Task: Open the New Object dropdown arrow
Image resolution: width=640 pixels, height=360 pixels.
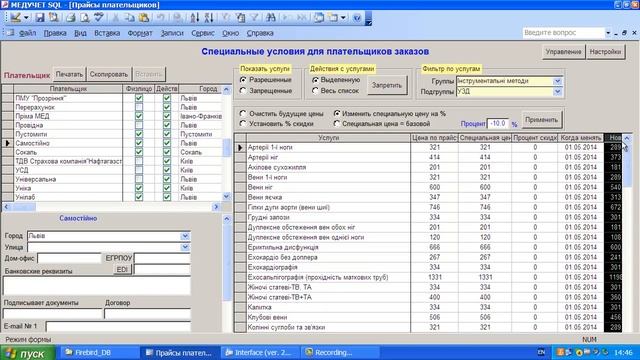Action: click(343, 18)
